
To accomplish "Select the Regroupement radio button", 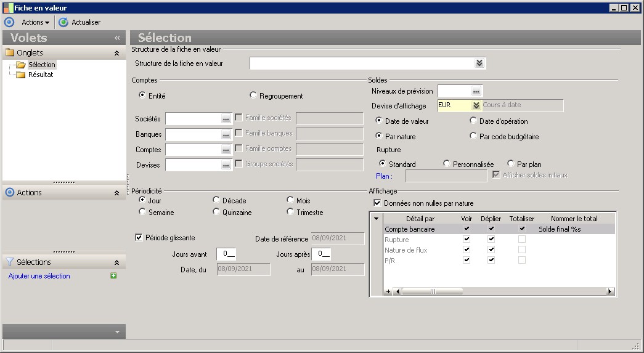I will coord(253,95).
